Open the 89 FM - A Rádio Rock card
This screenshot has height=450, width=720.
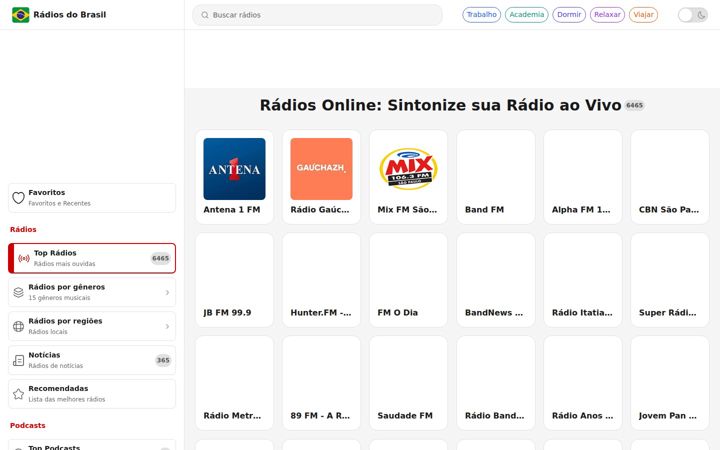tap(321, 383)
